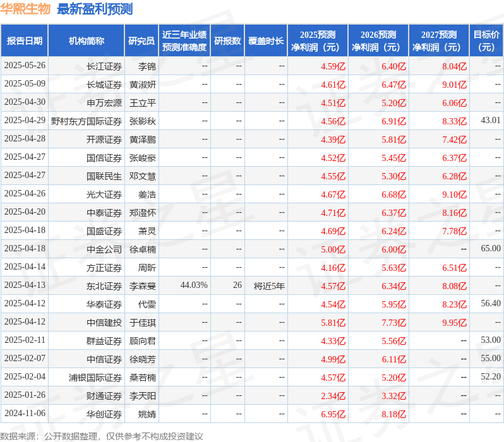Viewport: 504px width, 442px height.
Task: Click target price 55.00
Action: click(x=491, y=359)
